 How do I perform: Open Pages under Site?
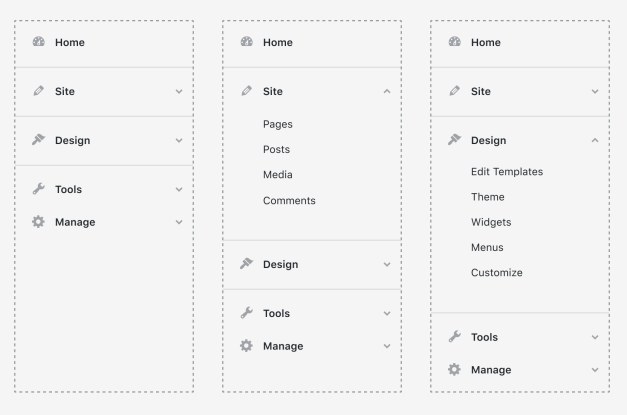click(277, 124)
